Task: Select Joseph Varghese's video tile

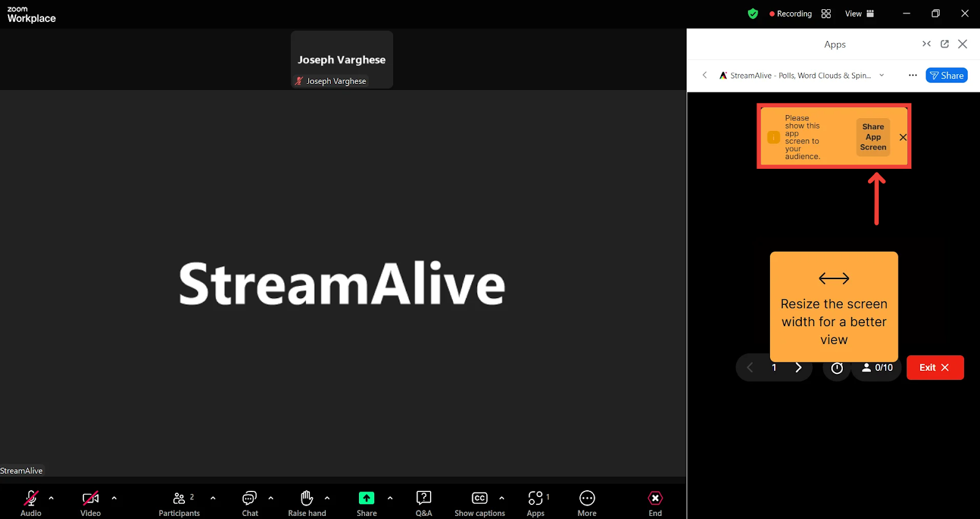Action: [x=342, y=59]
